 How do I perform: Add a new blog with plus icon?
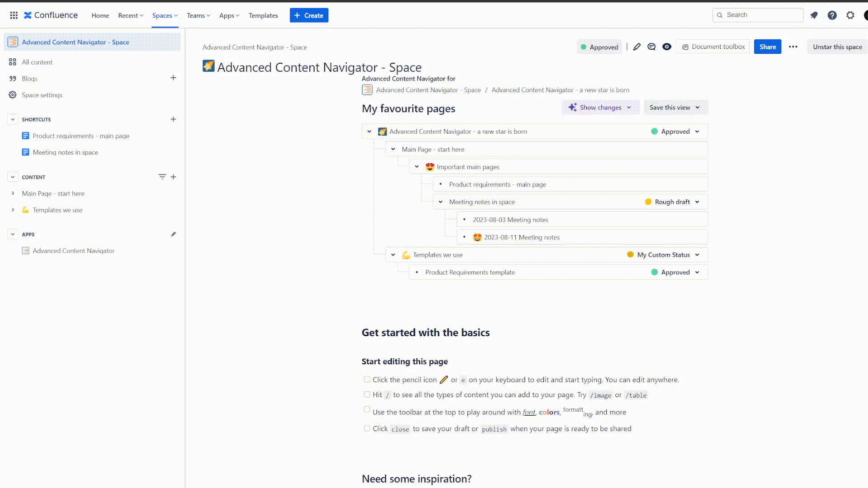173,78
